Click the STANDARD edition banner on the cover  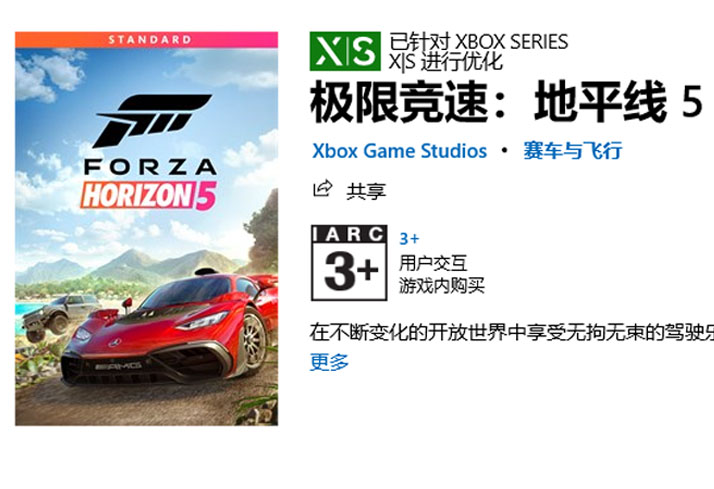point(147,40)
